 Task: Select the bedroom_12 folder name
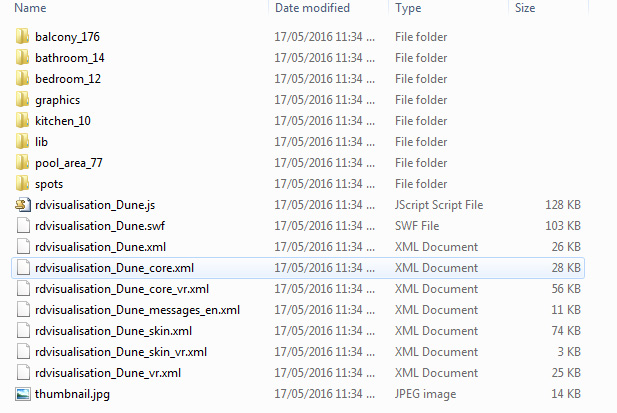(68, 79)
